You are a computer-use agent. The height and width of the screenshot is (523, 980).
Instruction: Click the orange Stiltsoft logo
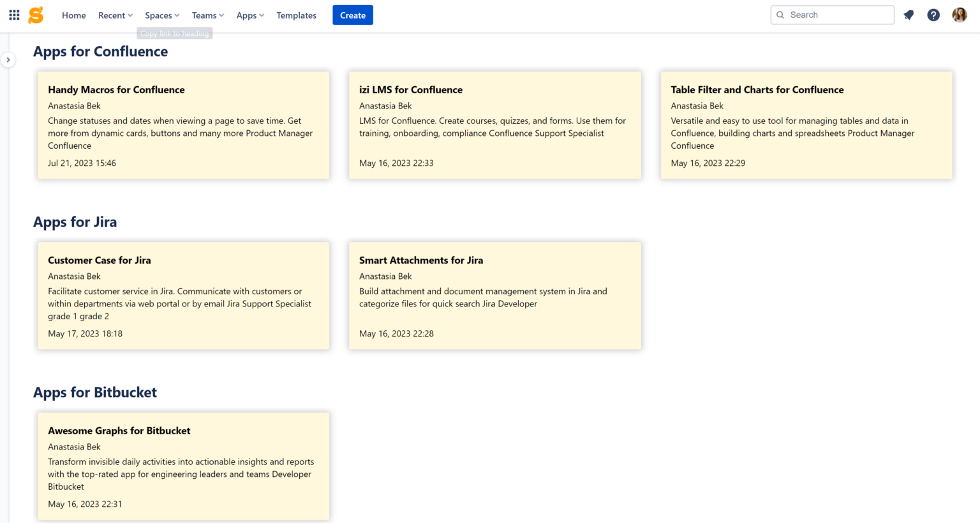point(36,15)
